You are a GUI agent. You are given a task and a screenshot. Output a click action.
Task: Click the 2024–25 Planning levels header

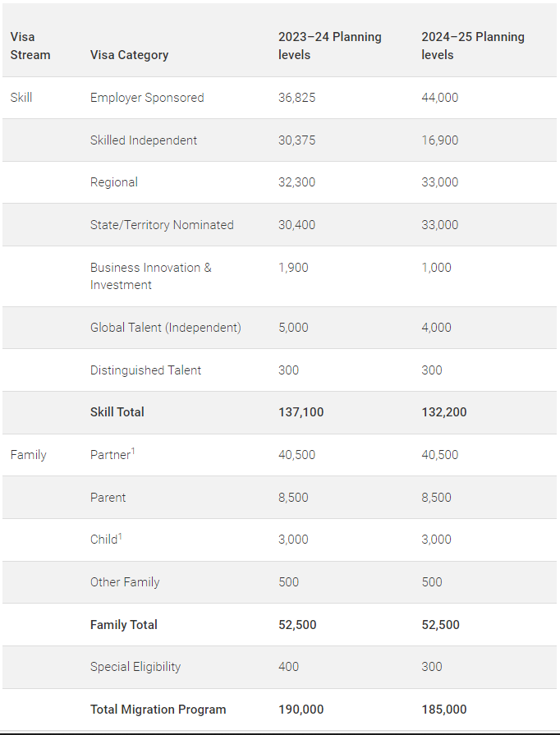(473, 46)
